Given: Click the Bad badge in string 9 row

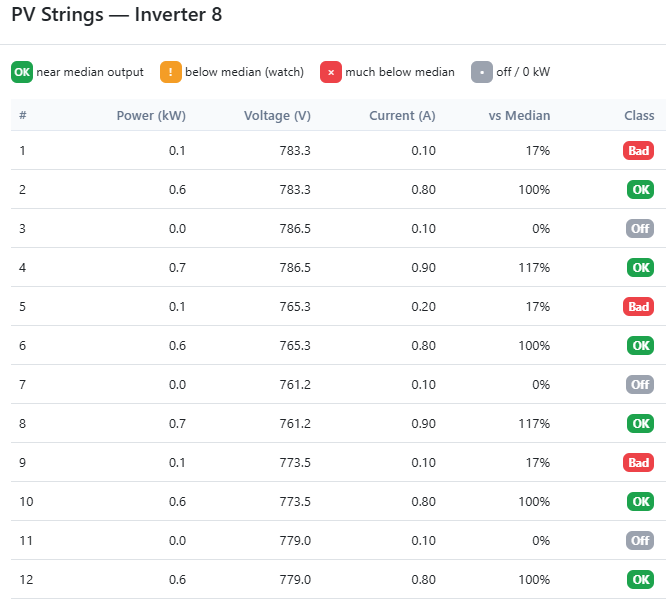Looking at the screenshot, I should [x=638, y=462].
